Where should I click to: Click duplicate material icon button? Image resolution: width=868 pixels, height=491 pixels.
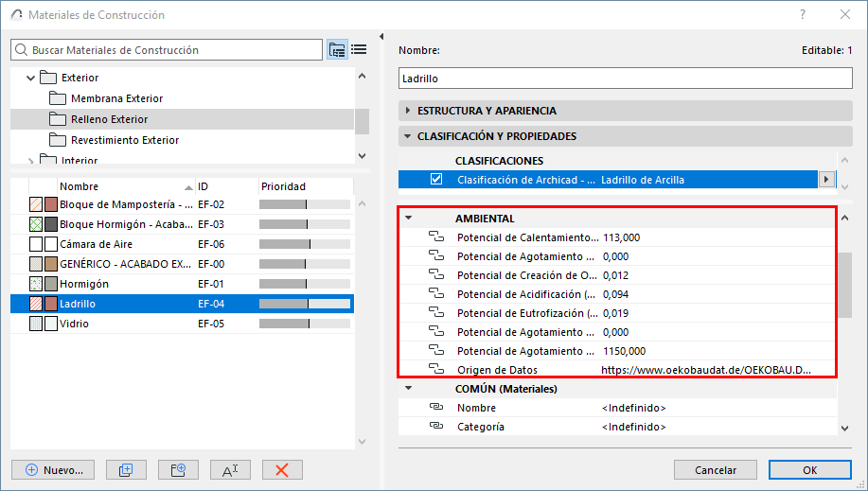click(x=126, y=470)
